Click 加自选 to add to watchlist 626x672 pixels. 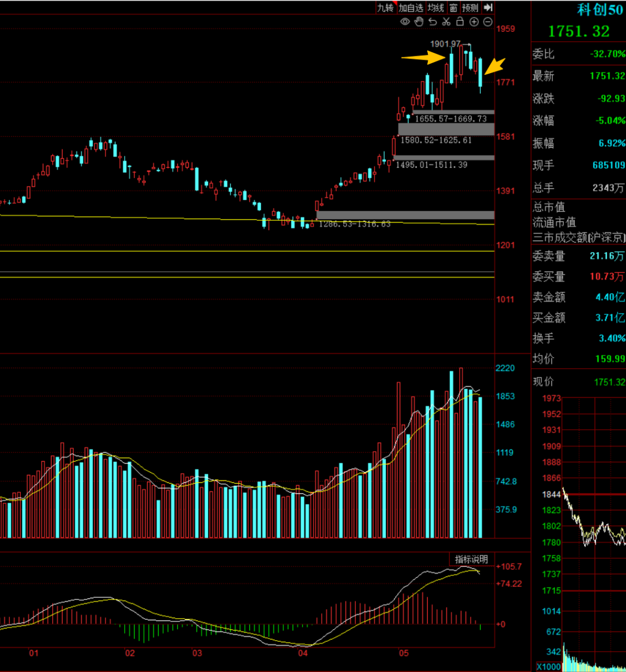click(x=410, y=8)
